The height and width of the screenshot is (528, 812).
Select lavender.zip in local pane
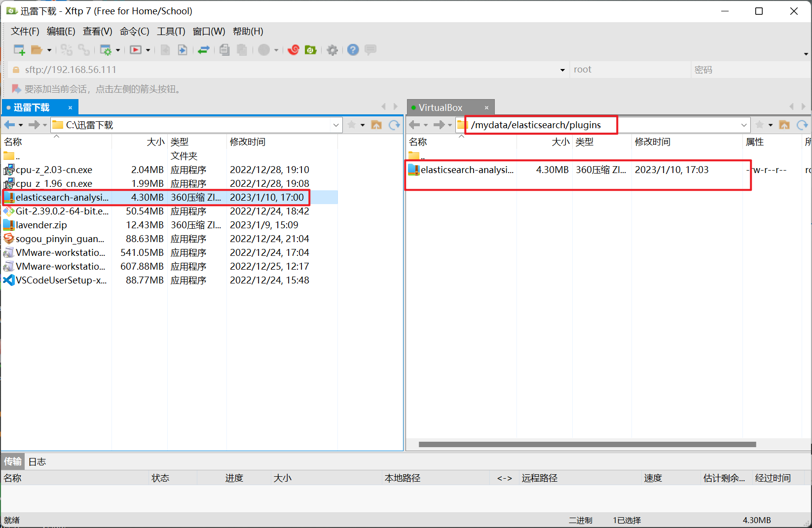pyautogui.click(x=170, y=225)
